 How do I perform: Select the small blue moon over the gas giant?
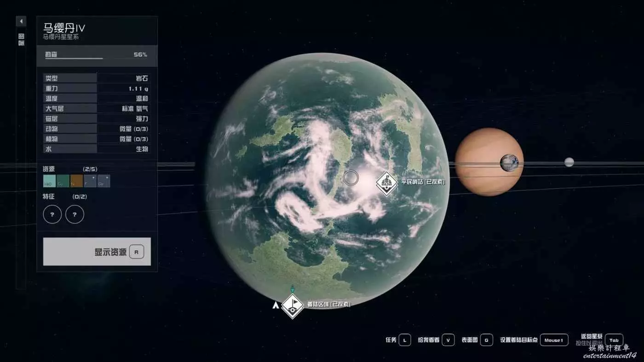point(509,163)
